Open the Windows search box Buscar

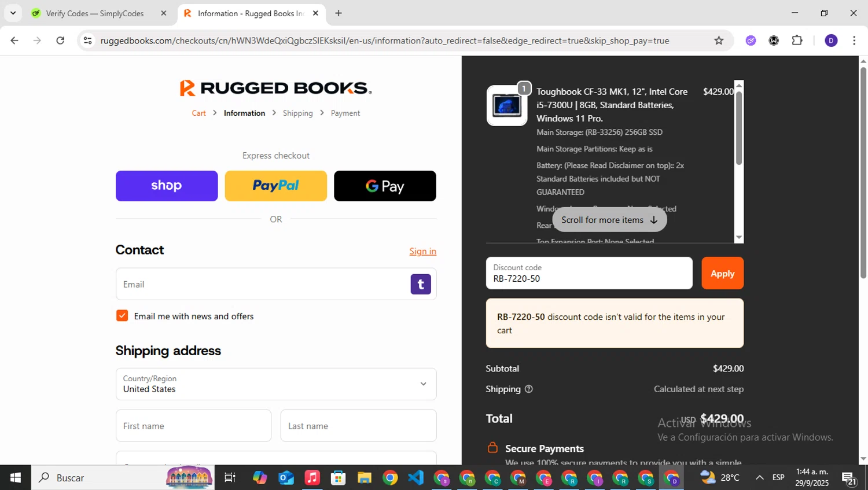[x=123, y=478]
